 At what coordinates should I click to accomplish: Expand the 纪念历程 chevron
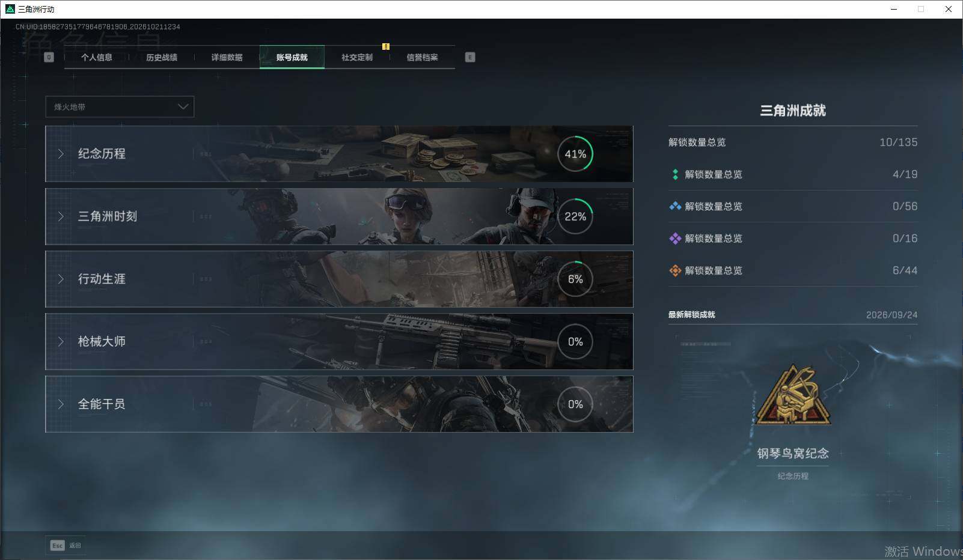[61, 154]
